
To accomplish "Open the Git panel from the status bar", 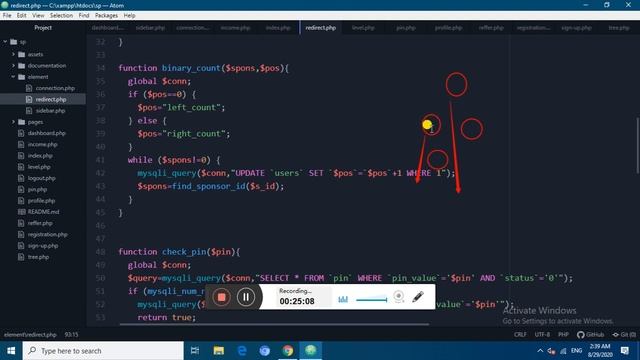I will (624, 334).
